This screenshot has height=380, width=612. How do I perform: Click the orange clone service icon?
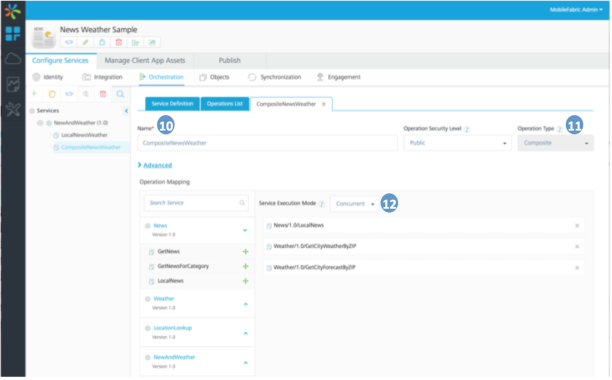(52, 94)
